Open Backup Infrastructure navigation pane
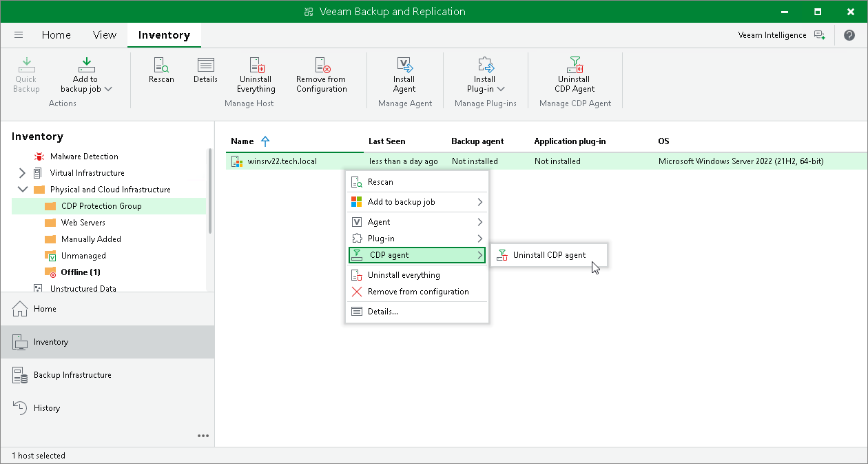The height and width of the screenshot is (464, 868). click(x=107, y=375)
